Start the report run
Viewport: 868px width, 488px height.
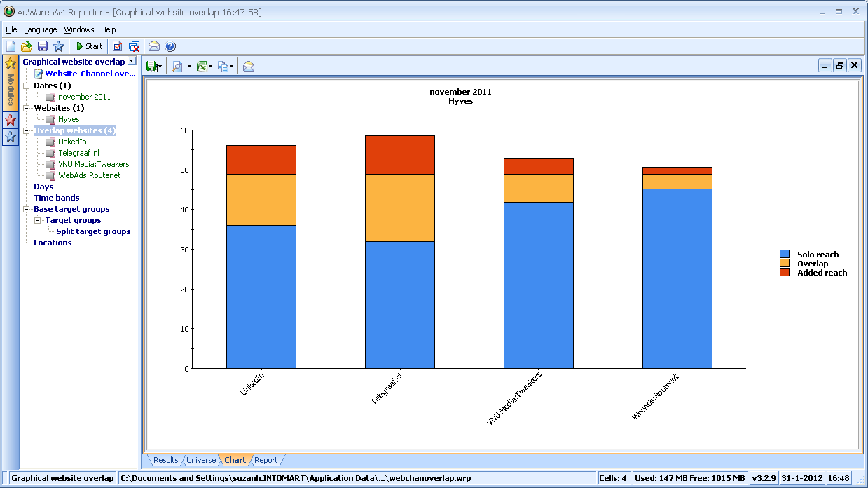point(90,46)
